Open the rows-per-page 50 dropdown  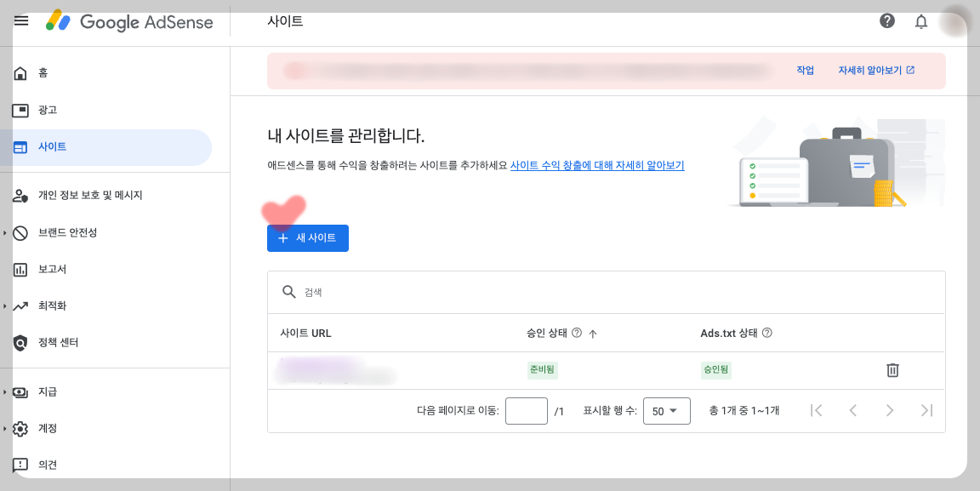point(666,410)
